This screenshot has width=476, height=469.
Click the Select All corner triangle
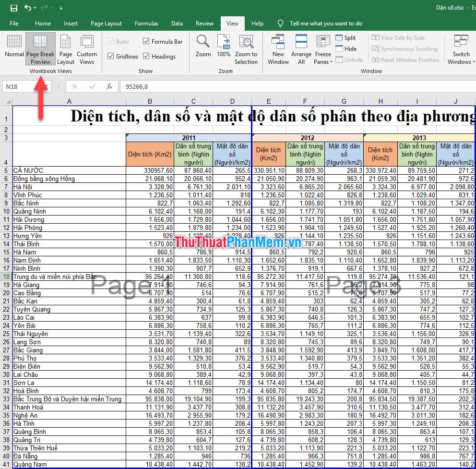pos(8,101)
